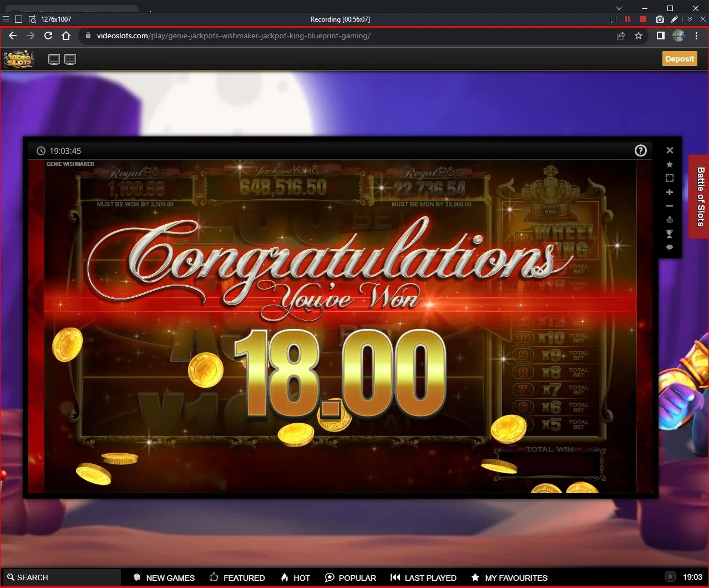Screen dimensions: 709x588
Task: Add game to favourites via side star icon
Action: [x=670, y=164]
